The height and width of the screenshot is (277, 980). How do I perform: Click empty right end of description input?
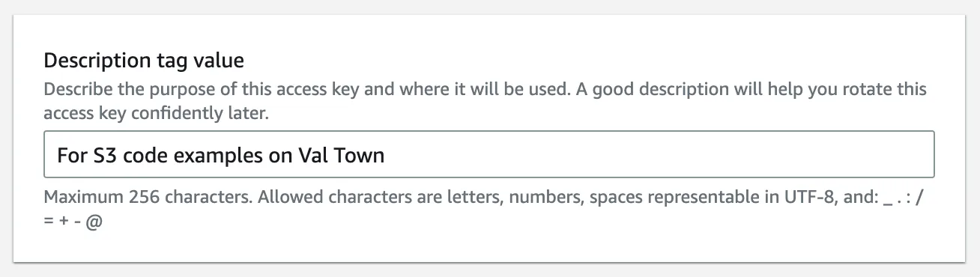click(659, 155)
